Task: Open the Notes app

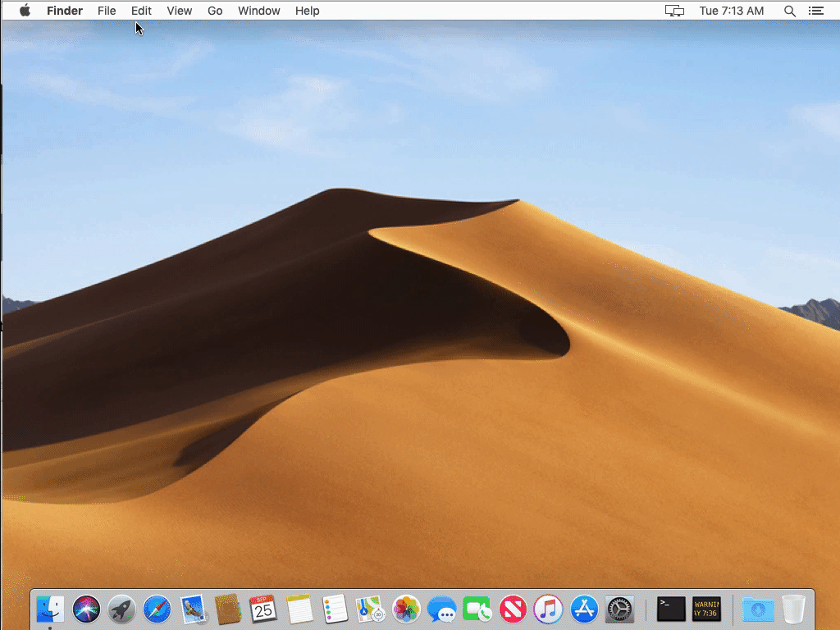Action: tap(298, 609)
